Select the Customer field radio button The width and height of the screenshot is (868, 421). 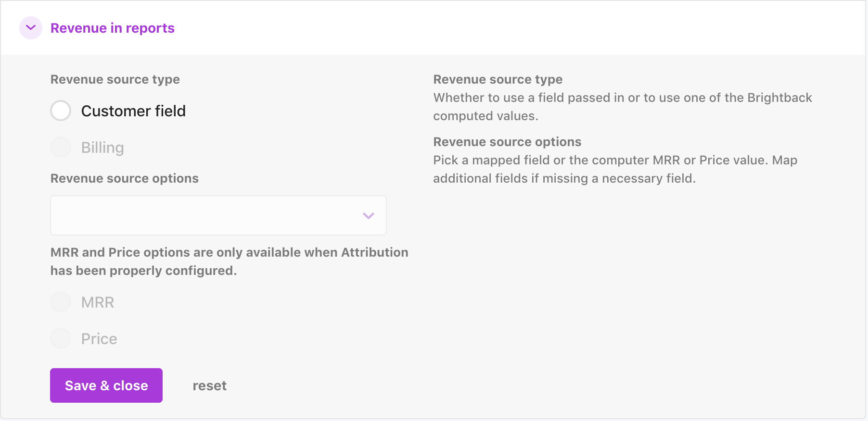61,111
